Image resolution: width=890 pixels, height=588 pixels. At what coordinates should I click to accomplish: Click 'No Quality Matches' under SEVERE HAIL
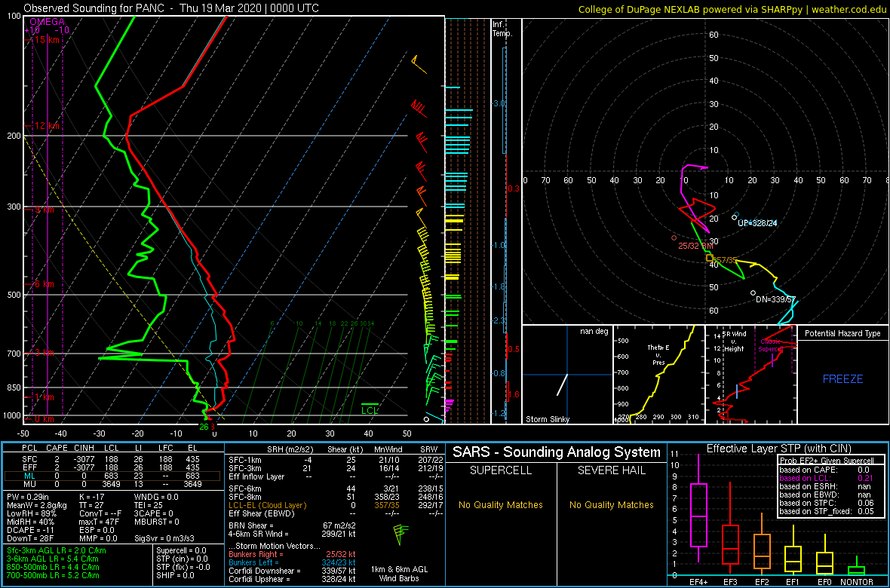pyautogui.click(x=612, y=504)
